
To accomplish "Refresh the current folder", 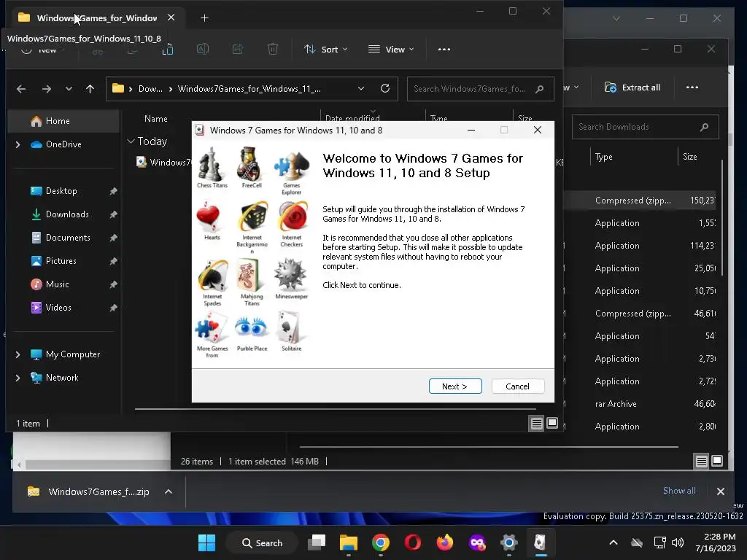I will point(385,88).
